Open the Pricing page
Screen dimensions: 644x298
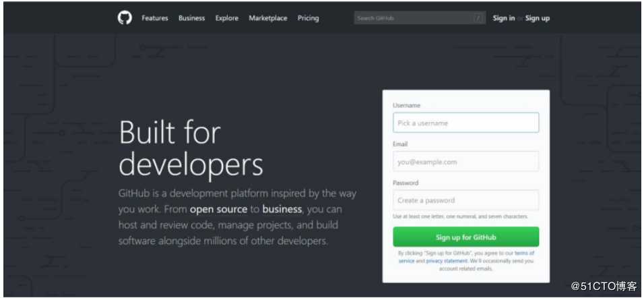(x=308, y=18)
